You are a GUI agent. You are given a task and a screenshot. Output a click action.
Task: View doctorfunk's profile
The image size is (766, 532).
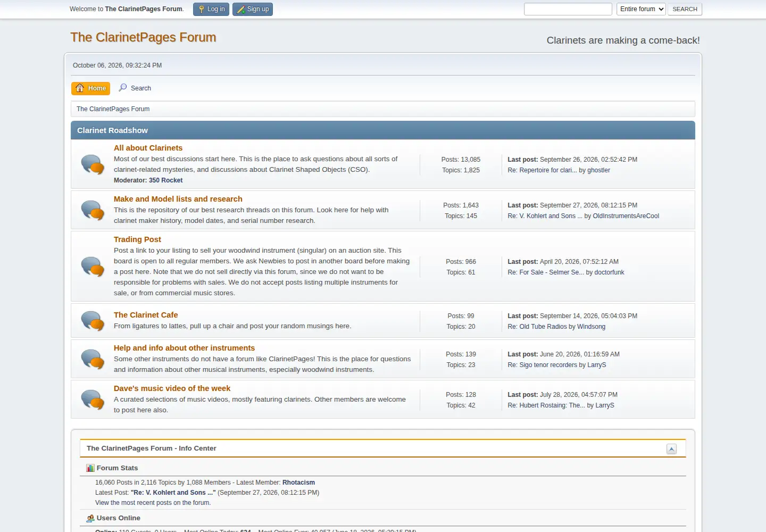coord(609,272)
